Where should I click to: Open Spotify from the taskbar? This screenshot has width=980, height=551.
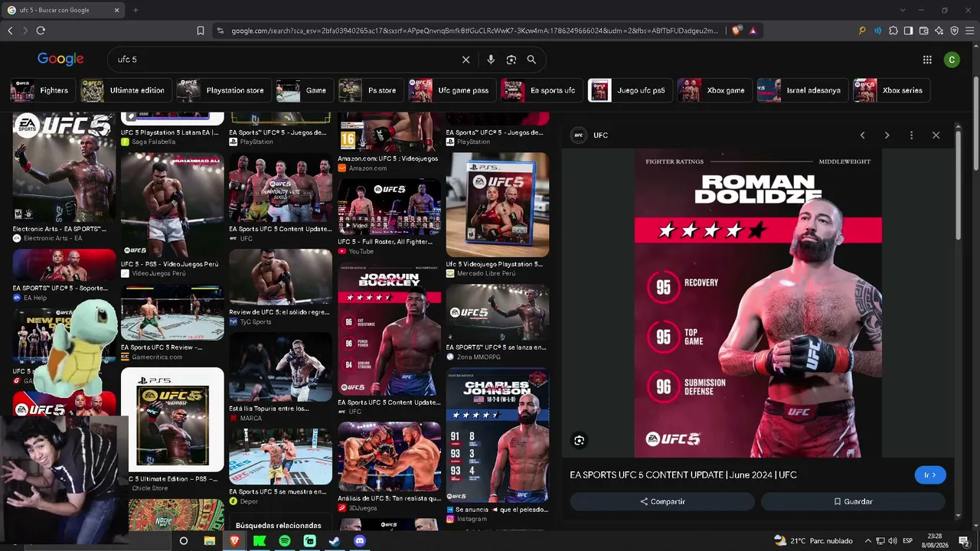click(x=284, y=541)
